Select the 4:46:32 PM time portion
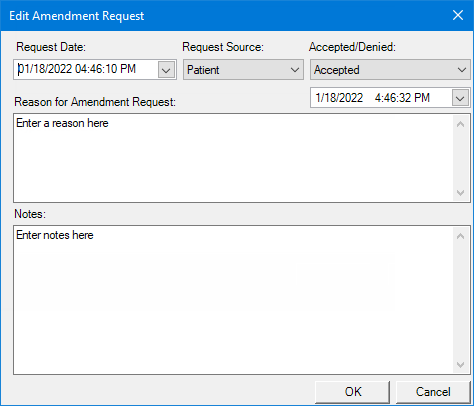Screen dimensions: 474x406 [402, 98]
